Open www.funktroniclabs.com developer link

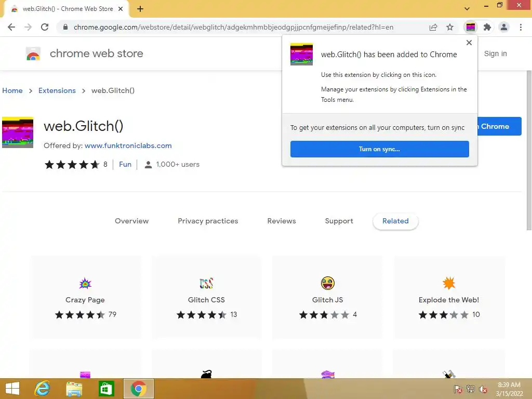pyautogui.click(x=128, y=145)
